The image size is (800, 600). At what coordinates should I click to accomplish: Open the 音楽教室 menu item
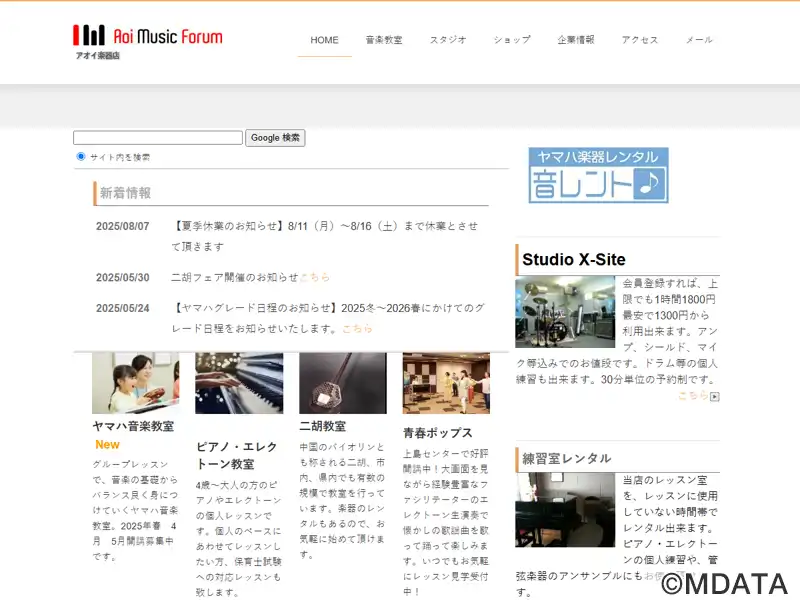point(384,40)
